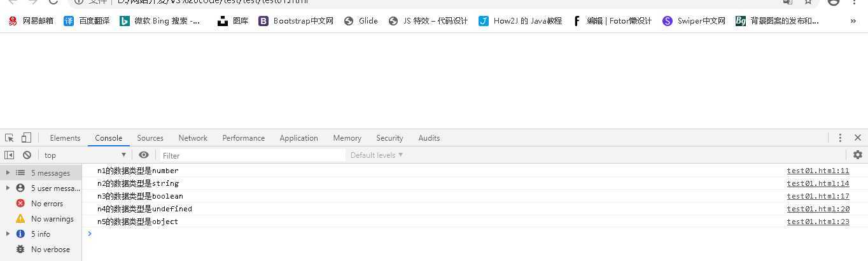This screenshot has height=261, width=868.
Task: Toggle the device toolbar icon
Action: 26,138
